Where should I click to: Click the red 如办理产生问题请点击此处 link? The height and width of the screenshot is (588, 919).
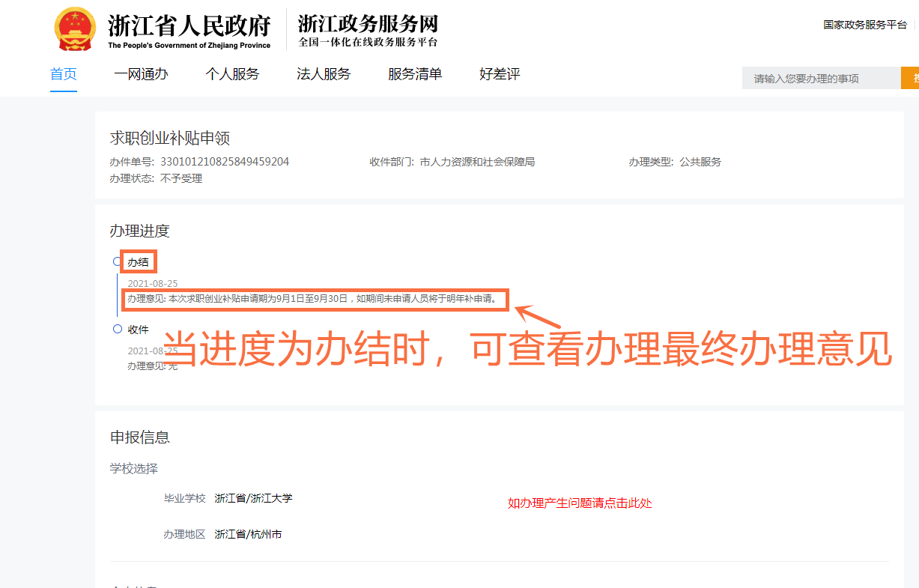pyautogui.click(x=580, y=503)
